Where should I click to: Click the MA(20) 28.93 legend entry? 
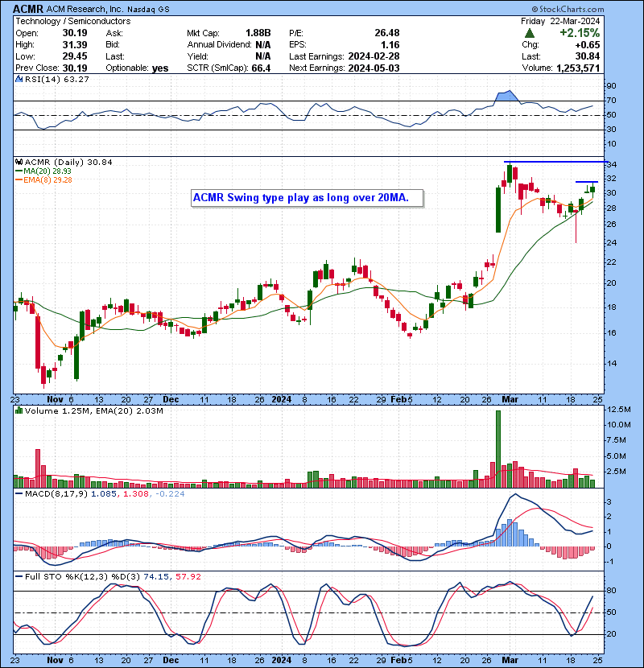point(43,171)
